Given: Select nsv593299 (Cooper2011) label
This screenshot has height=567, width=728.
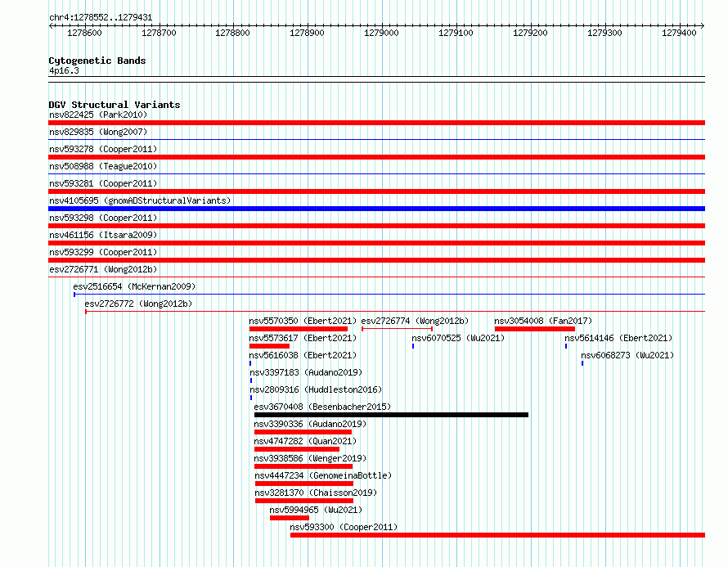Looking at the screenshot, I should coord(103,252).
